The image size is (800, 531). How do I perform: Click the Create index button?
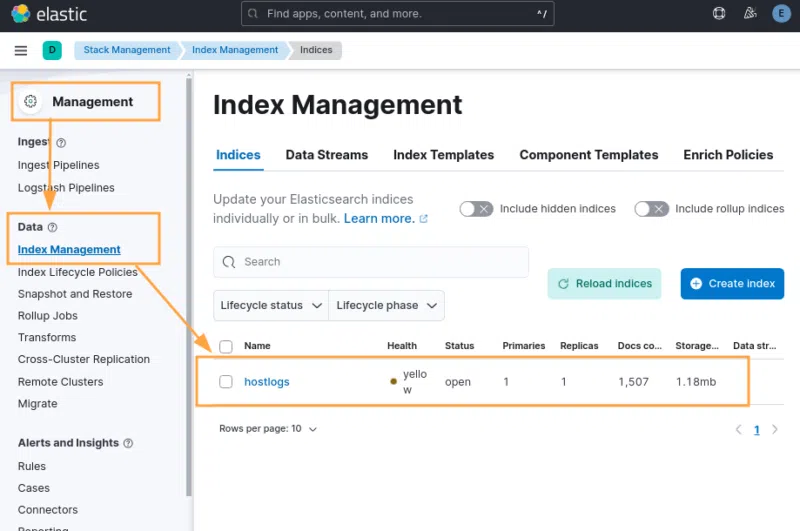coord(732,284)
